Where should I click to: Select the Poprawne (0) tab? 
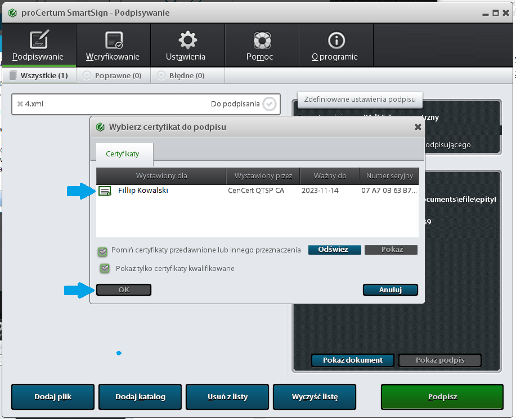click(x=113, y=76)
